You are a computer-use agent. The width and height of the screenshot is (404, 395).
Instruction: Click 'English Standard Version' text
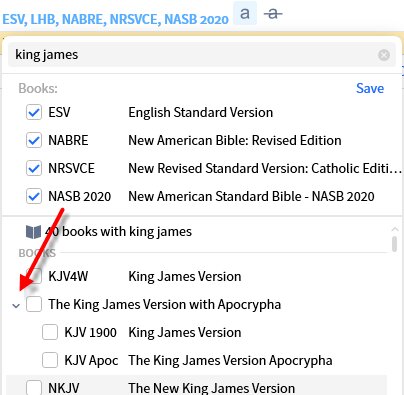pyautogui.click(x=201, y=112)
